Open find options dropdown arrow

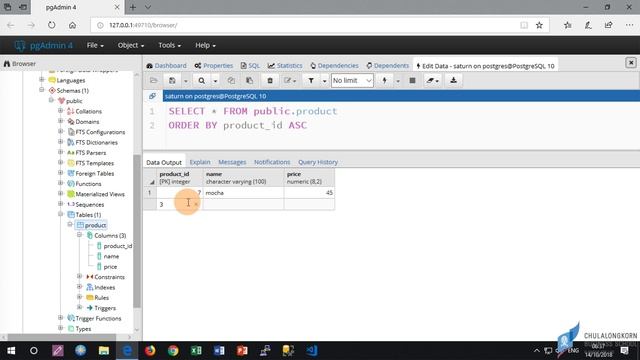pyautogui.click(x=215, y=81)
